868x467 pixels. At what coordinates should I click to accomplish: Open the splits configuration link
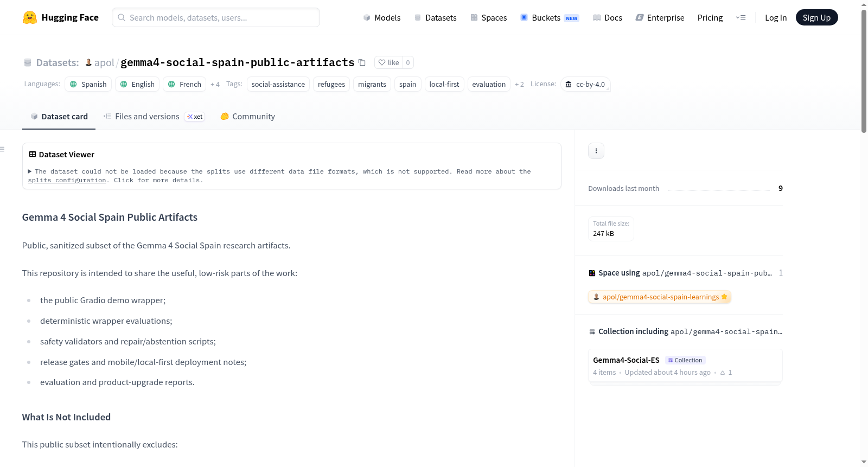(x=67, y=180)
